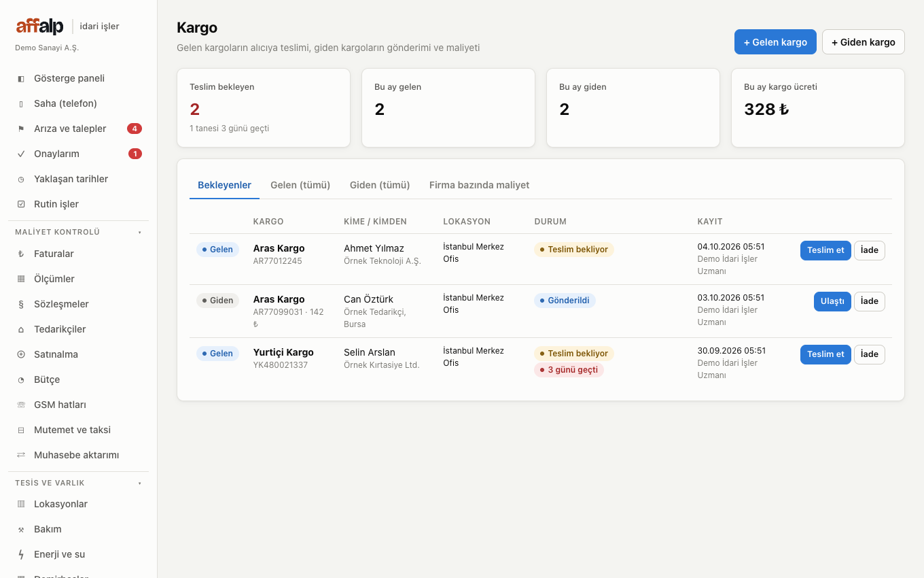Click the Sözleşmeler section-sign icon

pyautogui.click(x=21, y=304)
